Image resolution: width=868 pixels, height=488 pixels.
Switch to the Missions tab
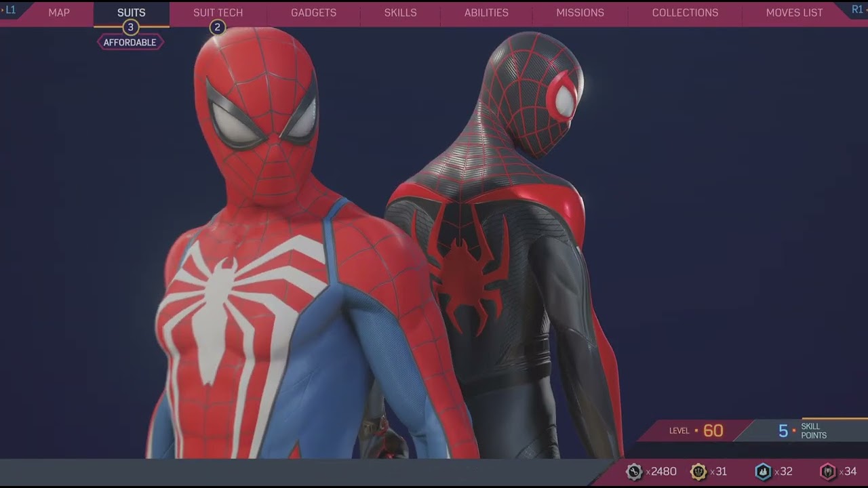click(580, 13)
